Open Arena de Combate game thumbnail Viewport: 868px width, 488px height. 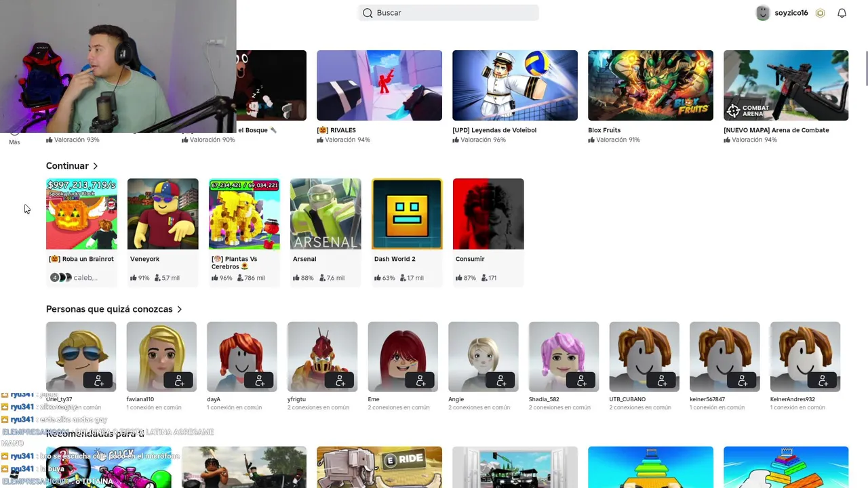[x=786, y=85]
